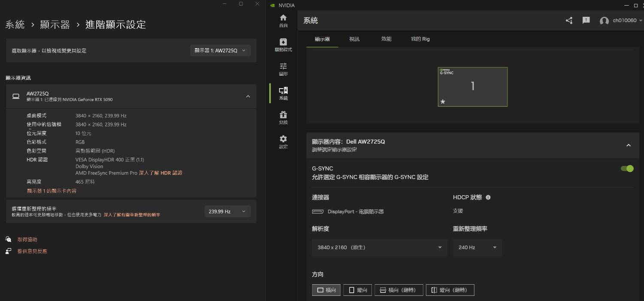Click the share icon in NVIDIA header
The image size is (644, 301).
569,21
